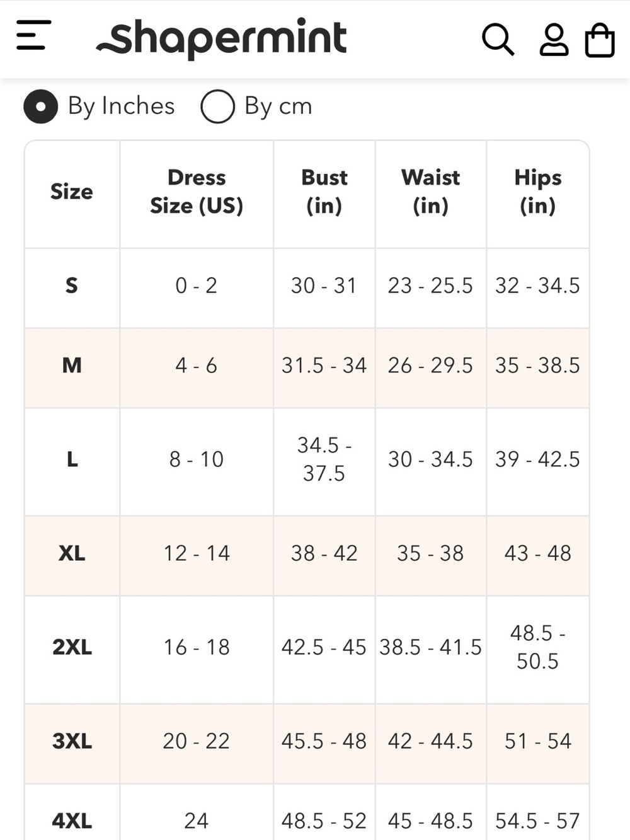Select the 3XL size row label

72,741
